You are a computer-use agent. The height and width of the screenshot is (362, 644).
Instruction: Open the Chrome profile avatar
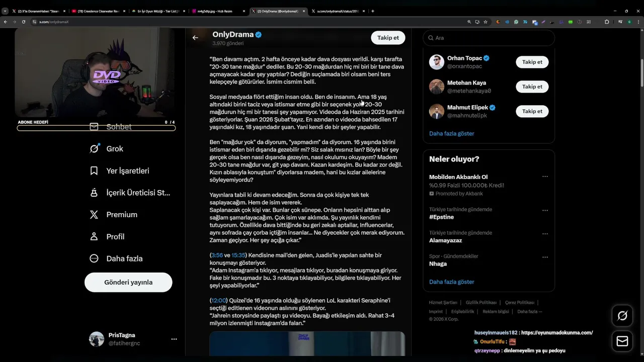[x=629, y=22]
